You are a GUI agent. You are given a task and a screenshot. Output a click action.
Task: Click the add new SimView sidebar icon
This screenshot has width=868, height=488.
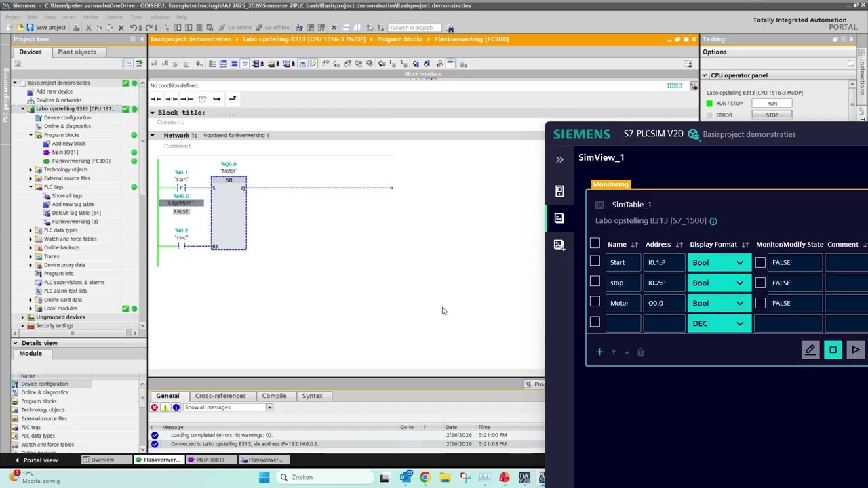(559, 245)
